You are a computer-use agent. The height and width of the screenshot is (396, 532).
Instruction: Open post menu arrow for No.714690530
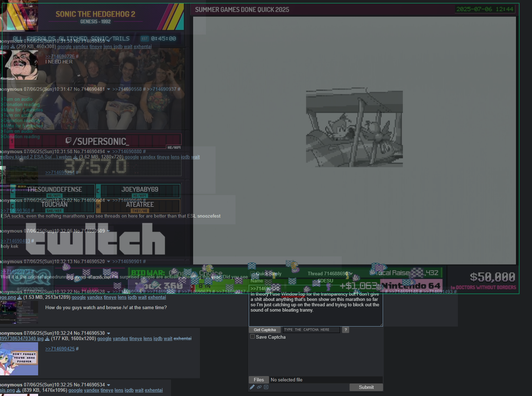109,333
